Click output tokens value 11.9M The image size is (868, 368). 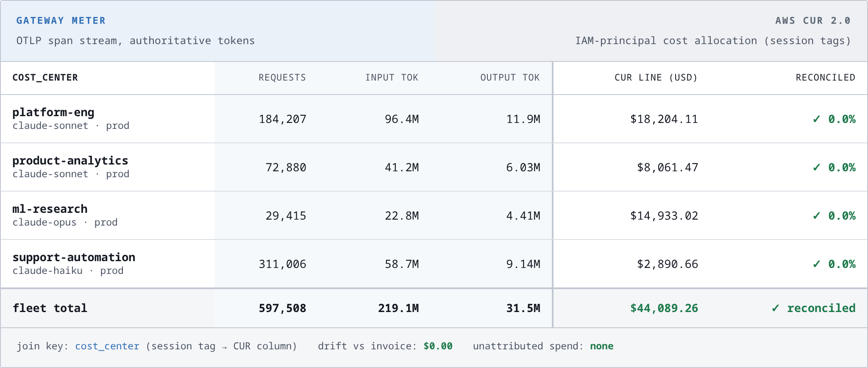[x=523, y=119]
